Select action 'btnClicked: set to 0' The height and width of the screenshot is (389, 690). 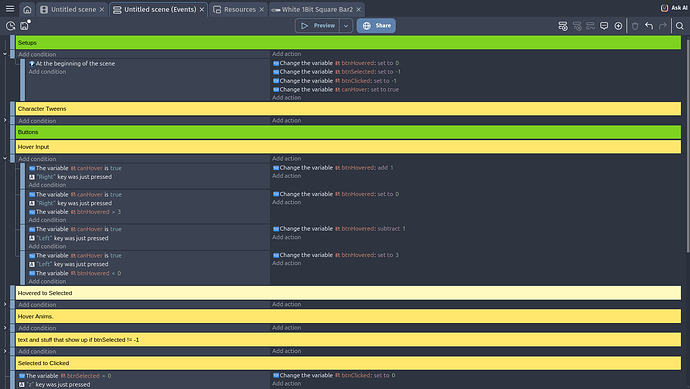click(334, 375)
